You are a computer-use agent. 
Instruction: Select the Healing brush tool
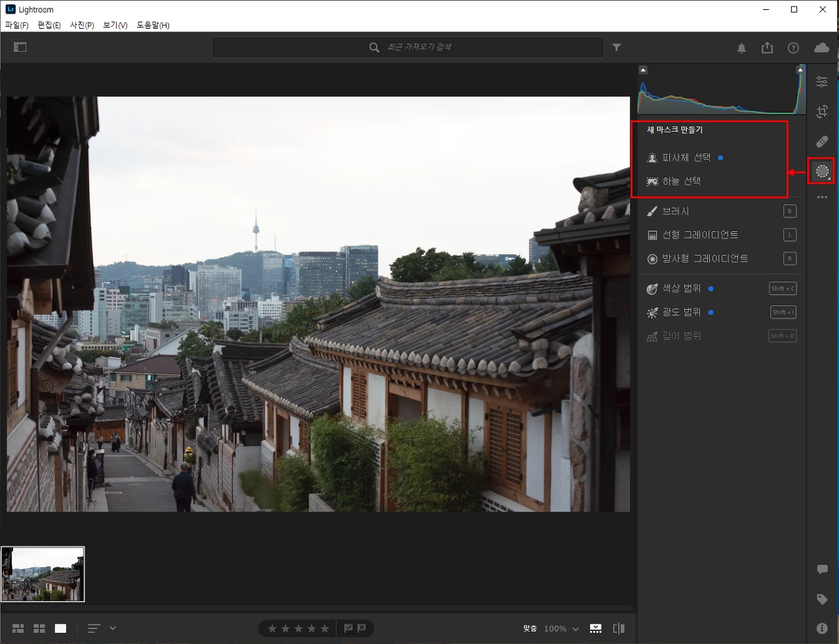(821, 142)
